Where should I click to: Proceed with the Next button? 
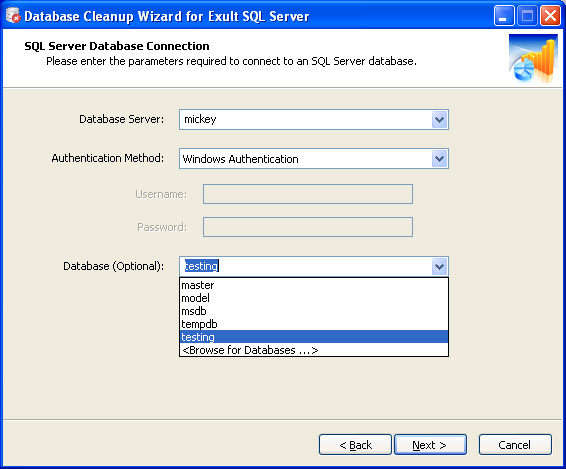(430, 444)
